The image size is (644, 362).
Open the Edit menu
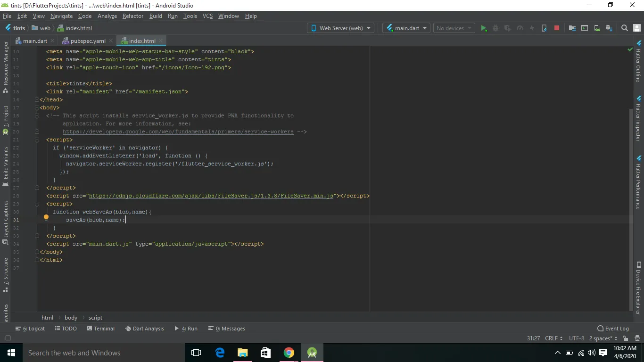[22, 16]
